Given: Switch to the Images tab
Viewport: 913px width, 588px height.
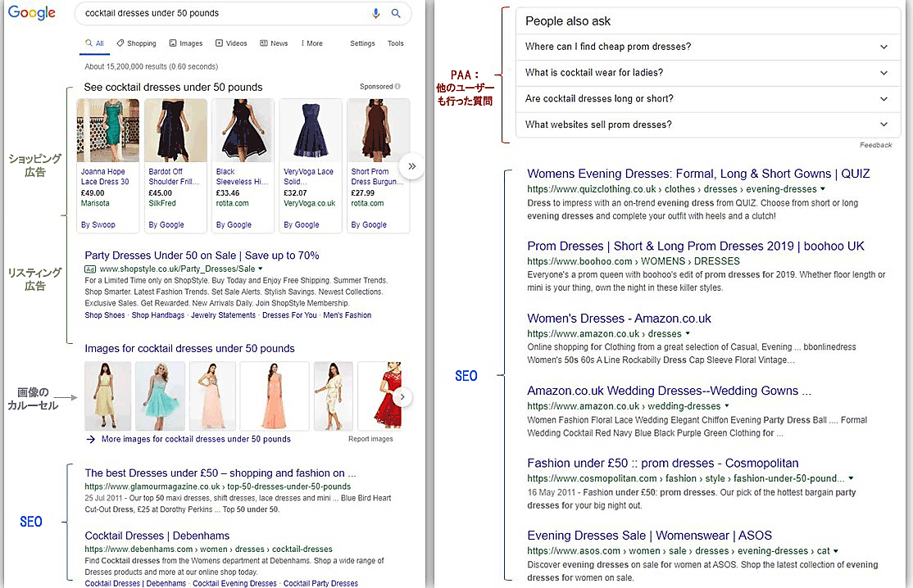Looking at the screenshot, I should [186, 43].
